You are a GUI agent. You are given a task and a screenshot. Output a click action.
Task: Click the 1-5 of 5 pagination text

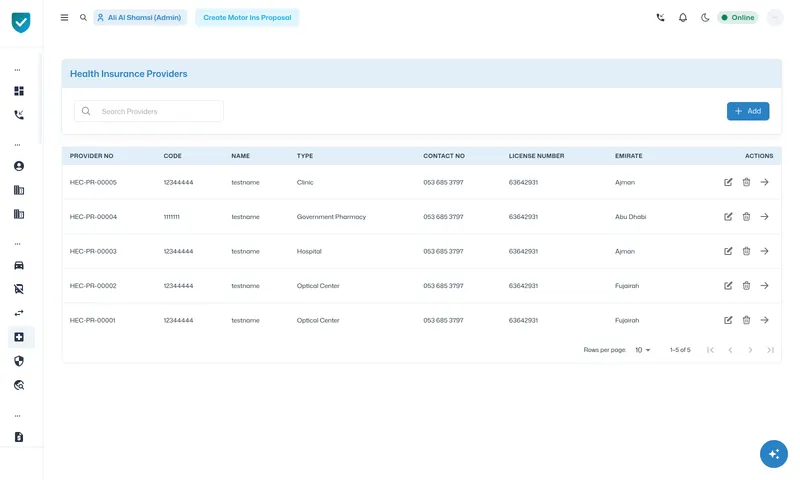680,350
